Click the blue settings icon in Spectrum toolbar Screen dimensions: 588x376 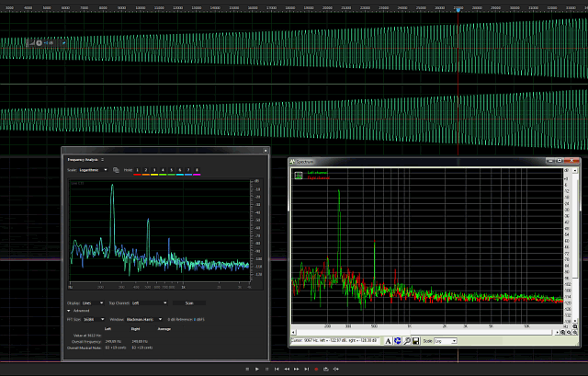click(x=397, y=341)
